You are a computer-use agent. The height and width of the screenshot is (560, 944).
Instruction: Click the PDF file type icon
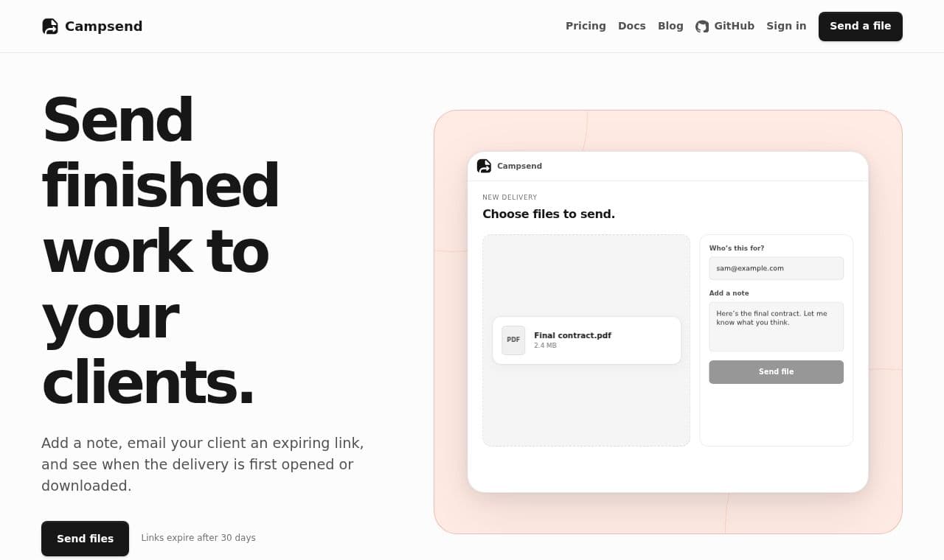[x=513, y=340]
